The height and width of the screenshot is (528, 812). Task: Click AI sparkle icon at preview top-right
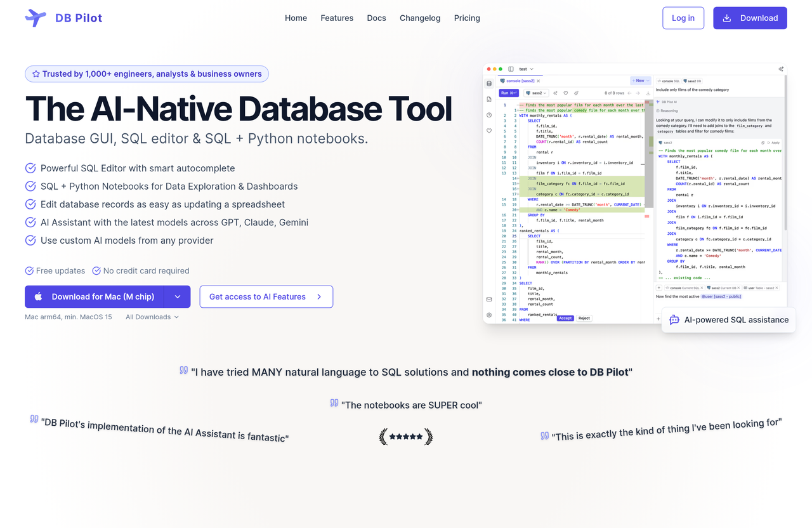[781, 69]
